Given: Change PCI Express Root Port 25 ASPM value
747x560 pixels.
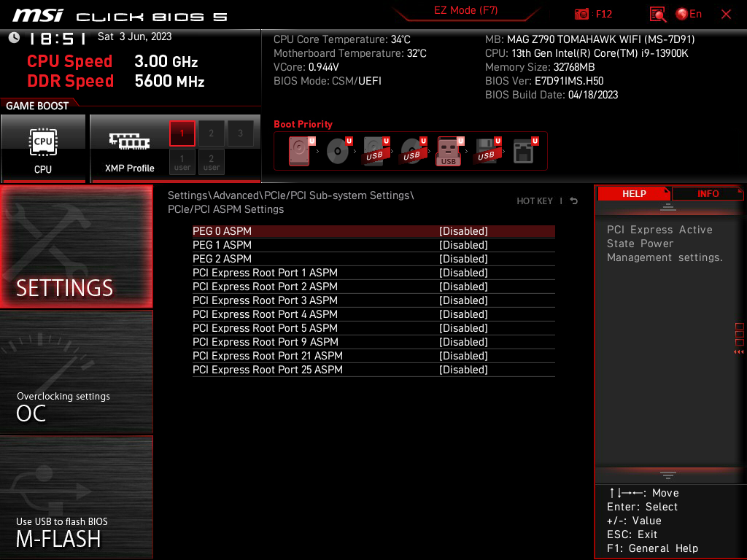Looking at the screenshot, I should (463, 369).
